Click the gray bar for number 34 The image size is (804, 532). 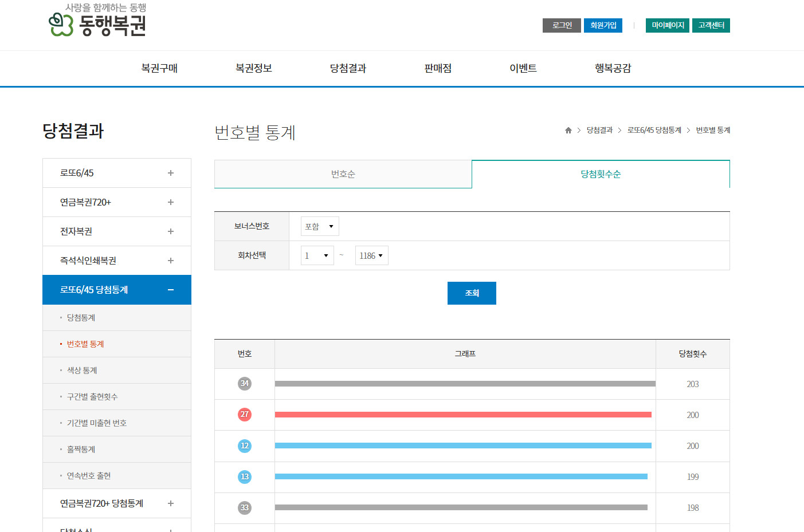[x=465, y=384]
